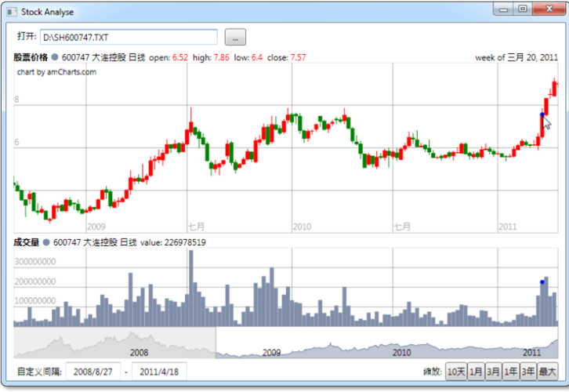
Task: Select the 1月 zoom button
Action: [x=476, y=372]
